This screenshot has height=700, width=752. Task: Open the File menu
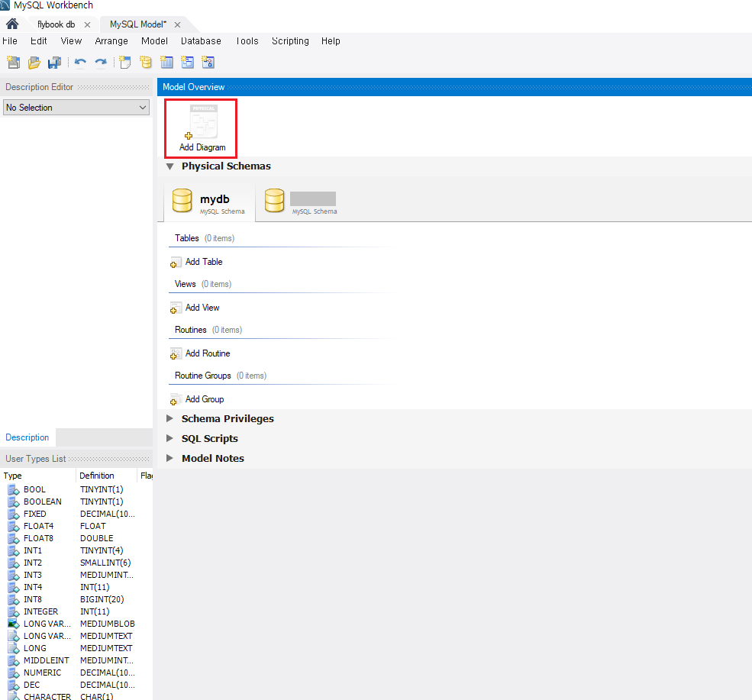click(10, 40)
